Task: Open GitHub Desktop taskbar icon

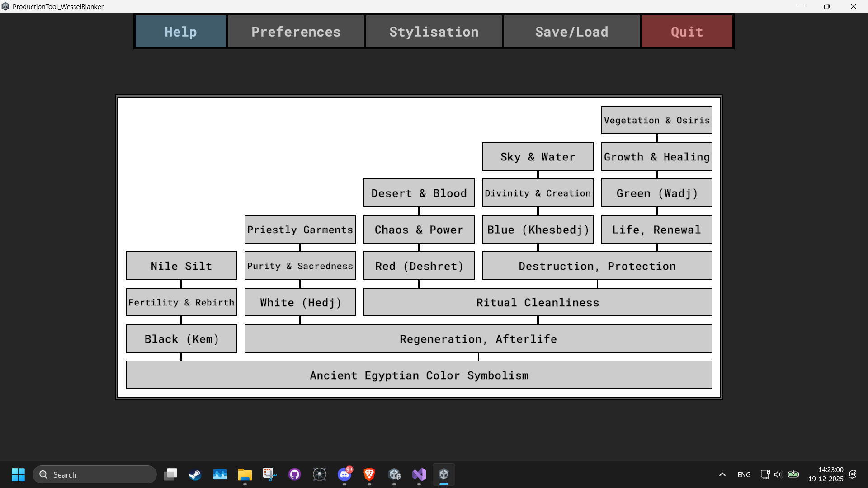Action: [295, 474]
